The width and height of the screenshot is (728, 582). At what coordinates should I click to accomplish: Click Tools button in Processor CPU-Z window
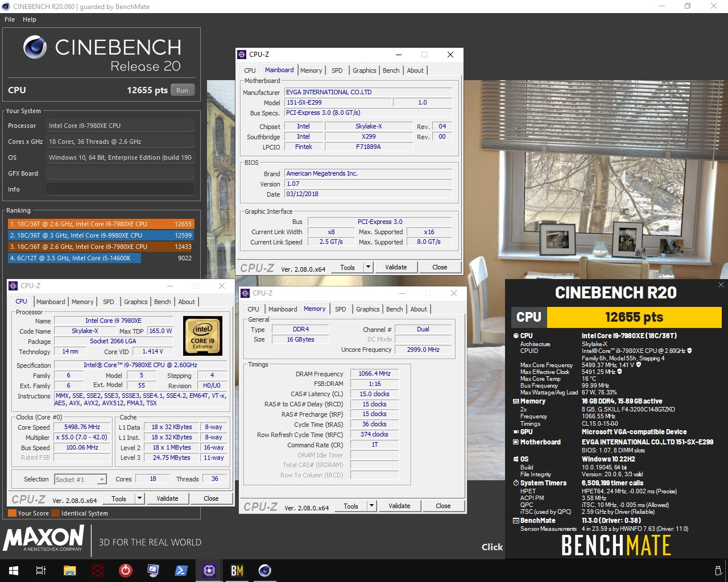coord(119,498)
